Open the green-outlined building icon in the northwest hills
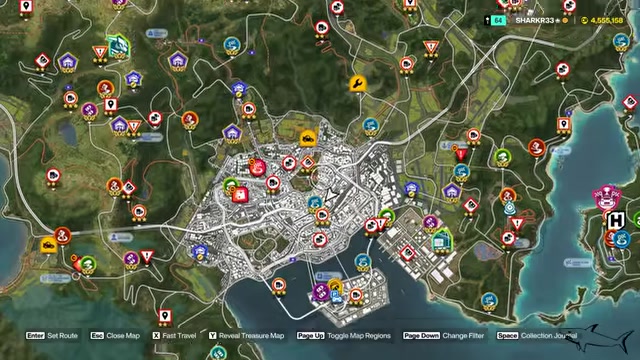The width and height of the screenshot is (640, 360). pos(119,45)
